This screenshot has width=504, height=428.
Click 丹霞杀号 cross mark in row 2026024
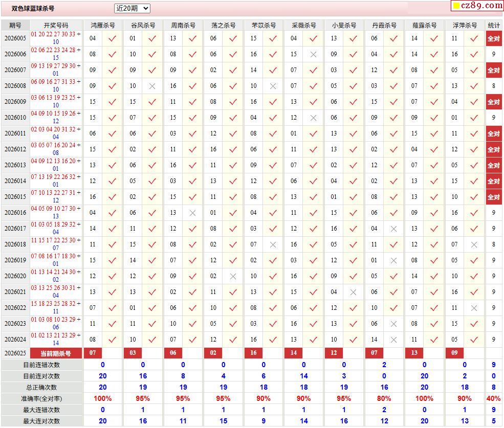click(393, 340)
